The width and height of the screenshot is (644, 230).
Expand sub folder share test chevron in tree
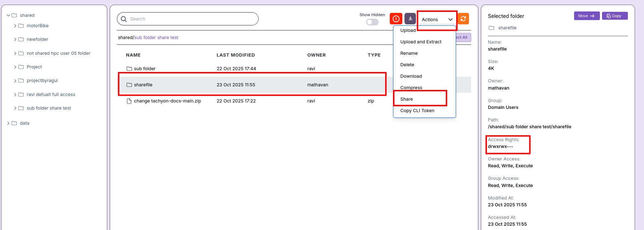tap(15, 108)
